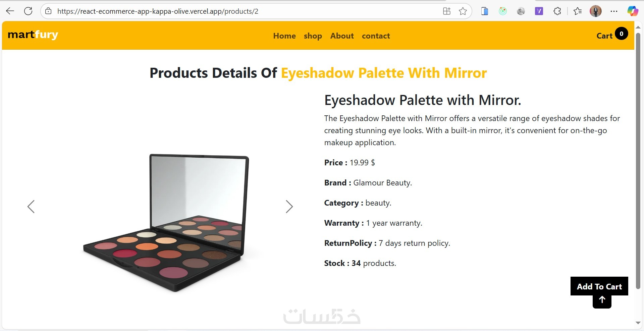Screen dimensions: 644x331
Task: Click the martfury logo
Action: (33, 35)
